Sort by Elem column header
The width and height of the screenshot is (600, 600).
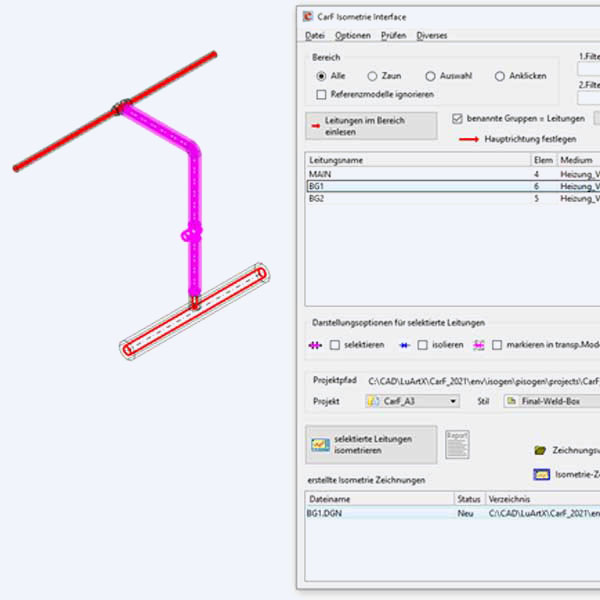(543, 160)
